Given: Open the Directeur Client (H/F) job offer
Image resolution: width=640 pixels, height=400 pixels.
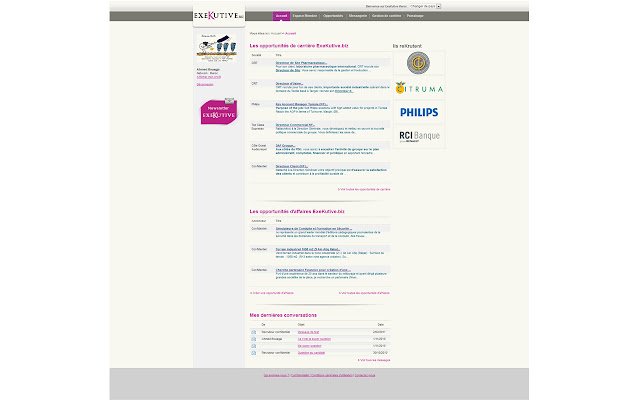Looking at the screenshot, I should [292, 167].
